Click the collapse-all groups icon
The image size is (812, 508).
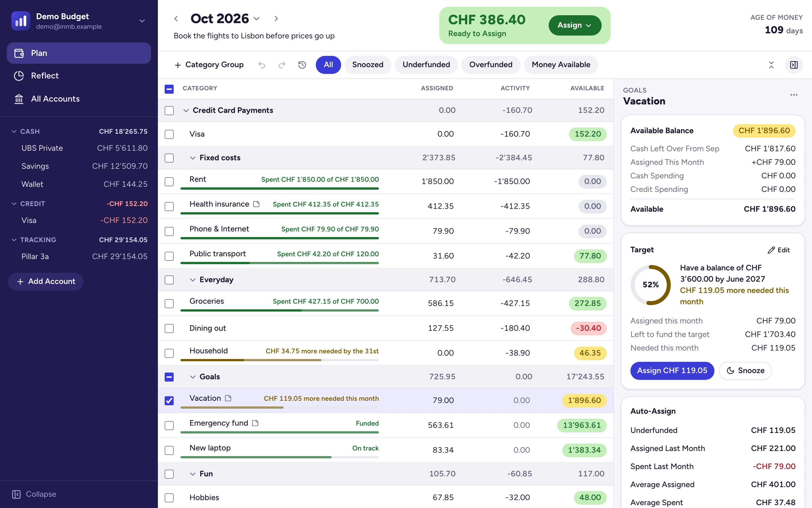pos(771,65)
